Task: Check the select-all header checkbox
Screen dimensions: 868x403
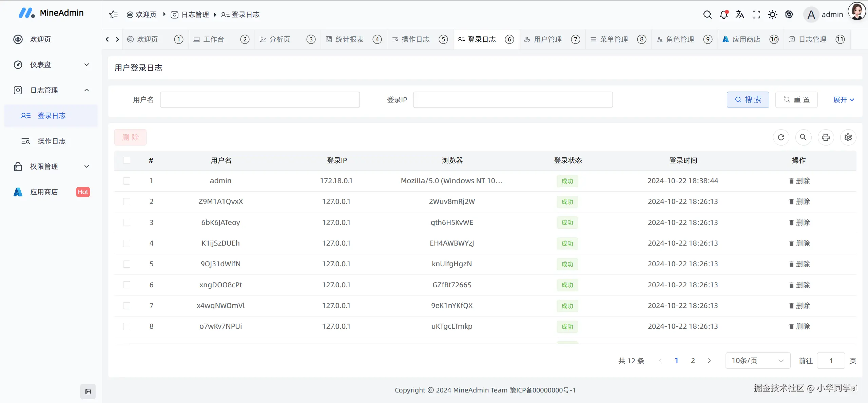Action: pyautogui.click(x=127, y=160)
